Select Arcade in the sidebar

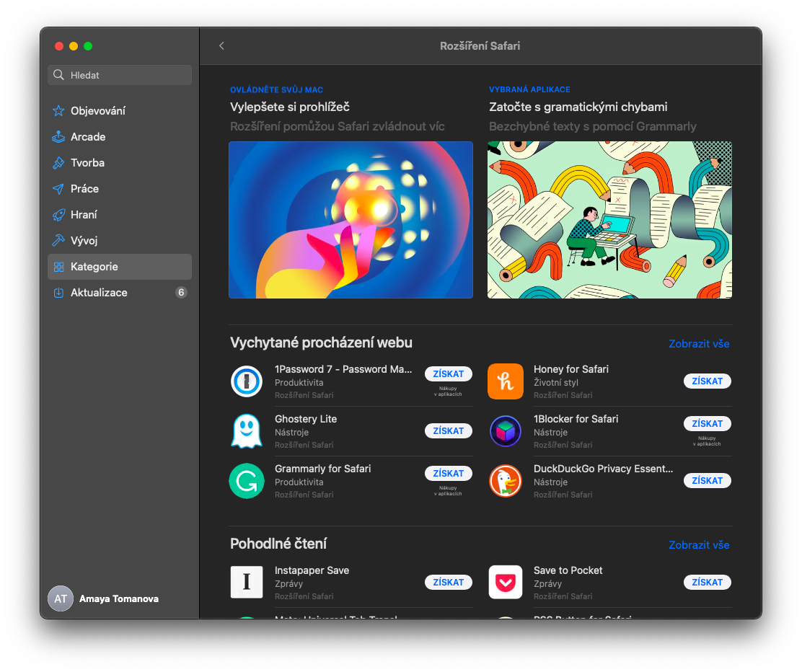pyautogui.click(x=120, y=136)
